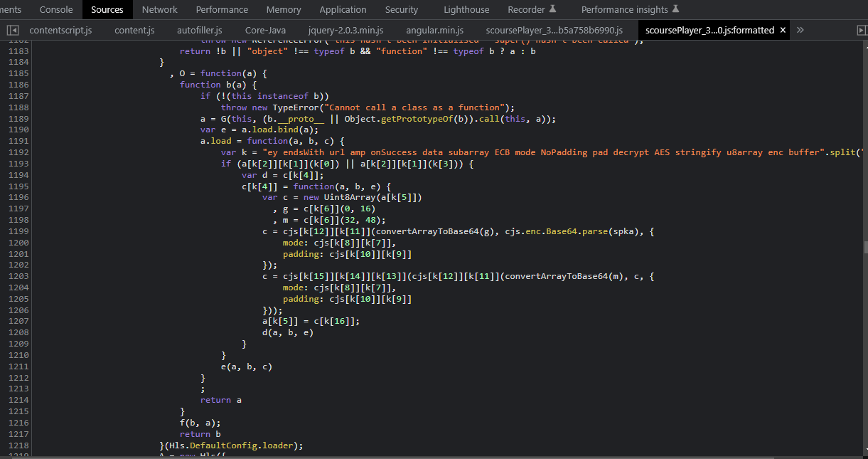Switch to the Console panel tab
The width and height of the screenshot is (868, 459).
pyautogui.click(x=56, y=9)
